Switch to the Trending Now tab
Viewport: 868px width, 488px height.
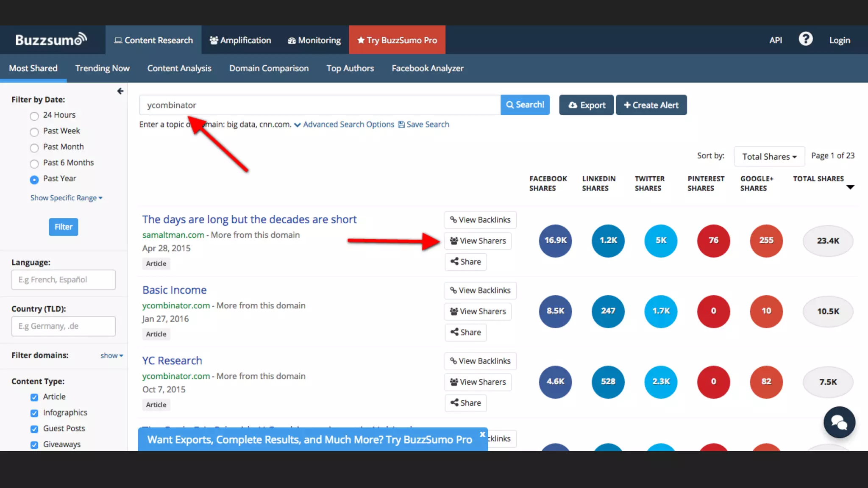[102, 68]
